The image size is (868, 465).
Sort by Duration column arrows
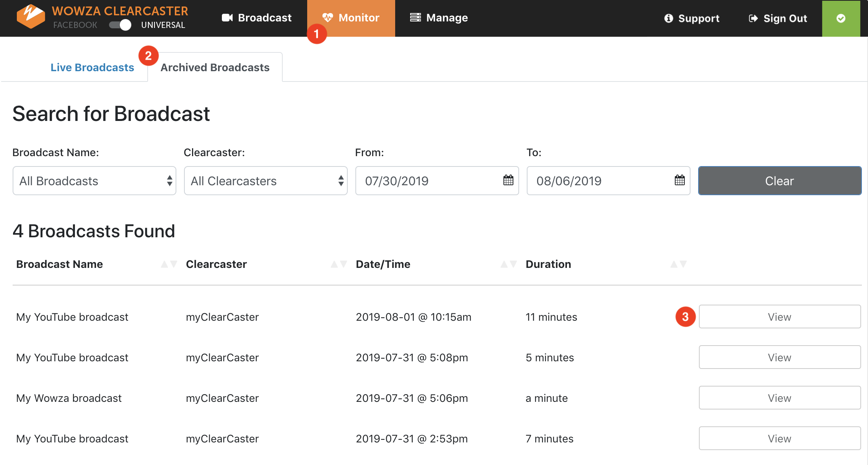pyautogui.click(x=679, y=264)
